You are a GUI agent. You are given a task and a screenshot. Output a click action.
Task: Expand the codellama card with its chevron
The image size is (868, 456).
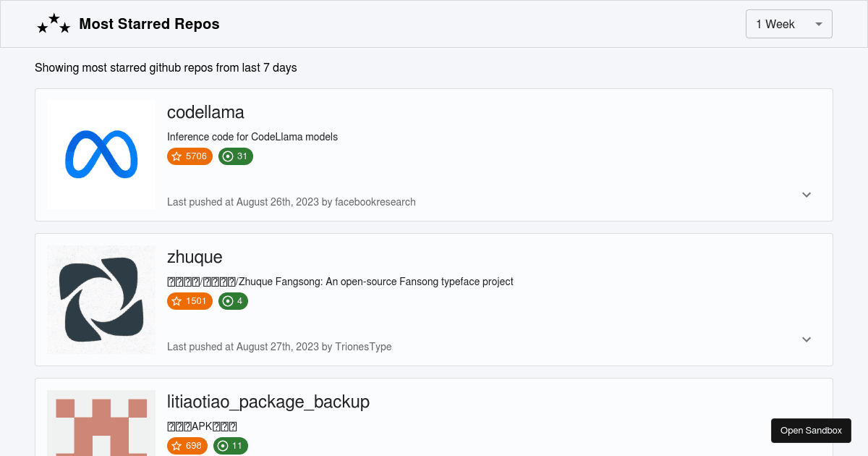[x=806, y=195]
